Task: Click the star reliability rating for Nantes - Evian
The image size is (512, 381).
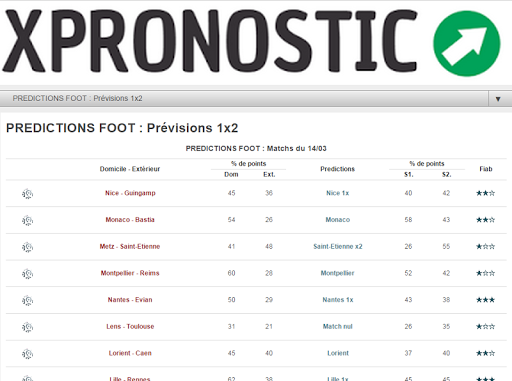Action: pyautogui.click(x=485, y=300)
